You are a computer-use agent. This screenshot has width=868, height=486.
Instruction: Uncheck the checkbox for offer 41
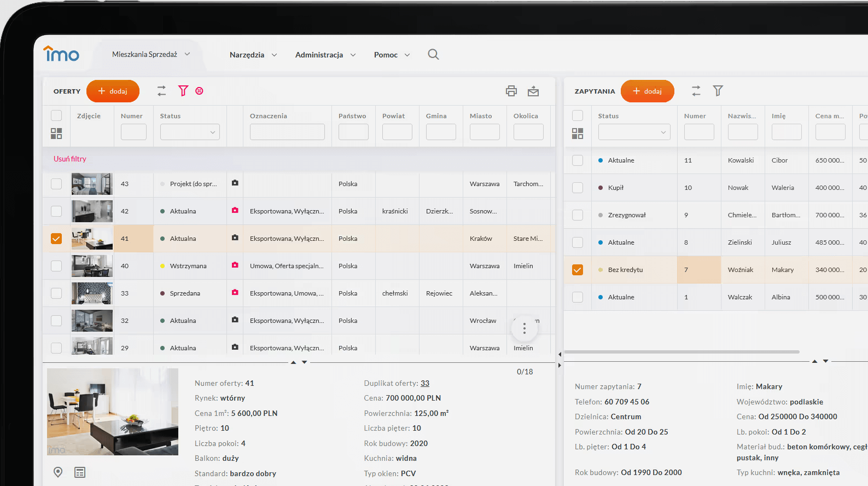click(x=56, y=239)
